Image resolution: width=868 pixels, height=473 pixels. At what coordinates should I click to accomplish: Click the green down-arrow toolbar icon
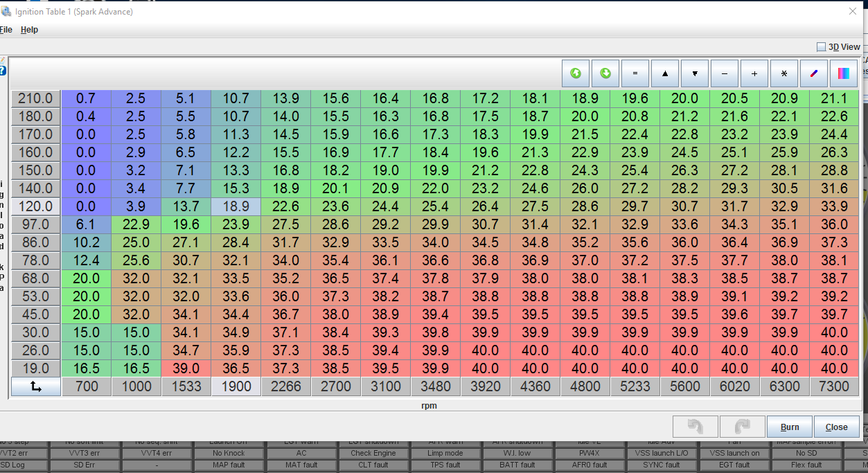(x=605, y=73)
